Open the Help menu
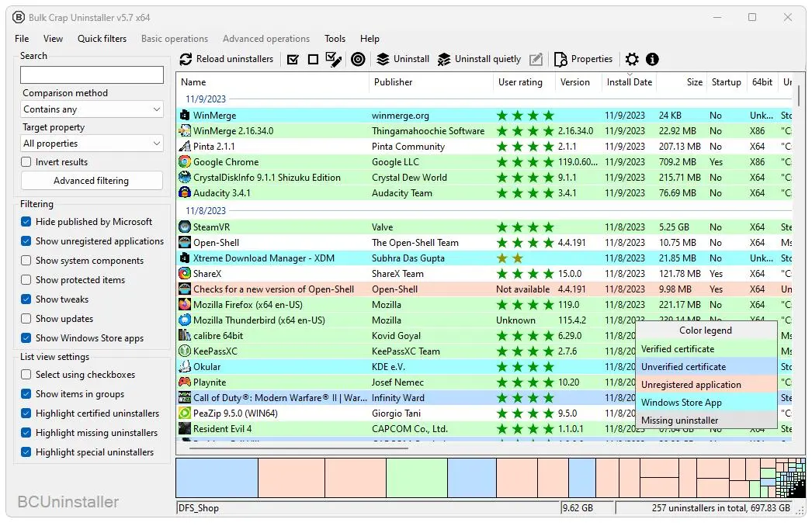812x526 pixels. pos(370,39)
